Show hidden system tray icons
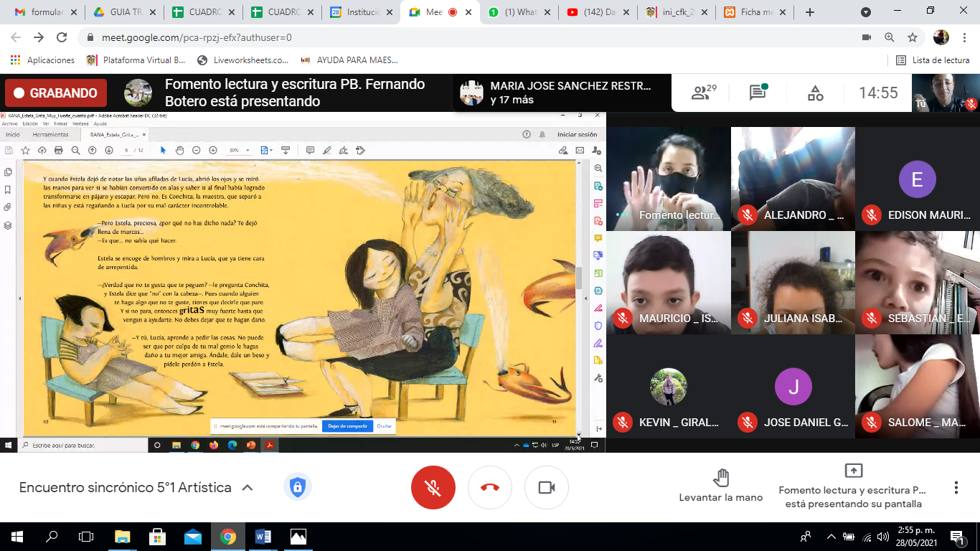 tap(831, 537)
